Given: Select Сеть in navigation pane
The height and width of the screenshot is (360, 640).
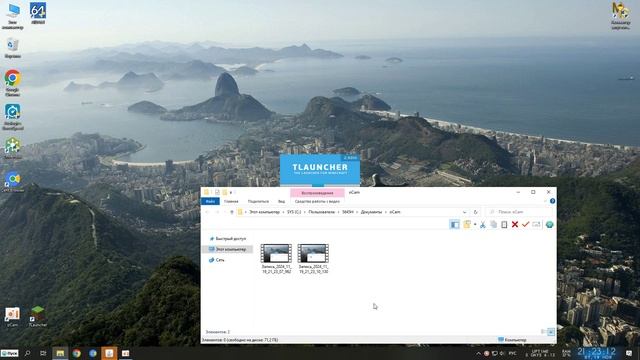Looking at the screenshot, I should point(220,260).
